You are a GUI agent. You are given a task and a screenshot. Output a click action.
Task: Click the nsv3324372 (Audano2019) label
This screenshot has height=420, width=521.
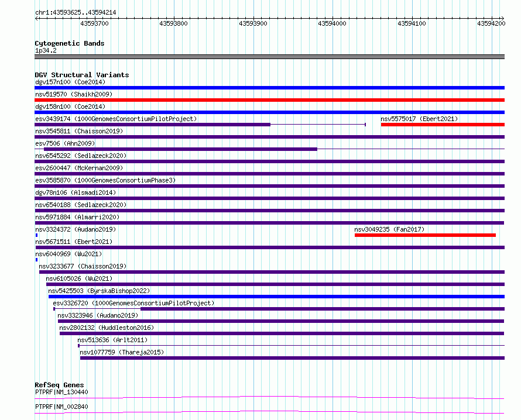pos(76,229)
